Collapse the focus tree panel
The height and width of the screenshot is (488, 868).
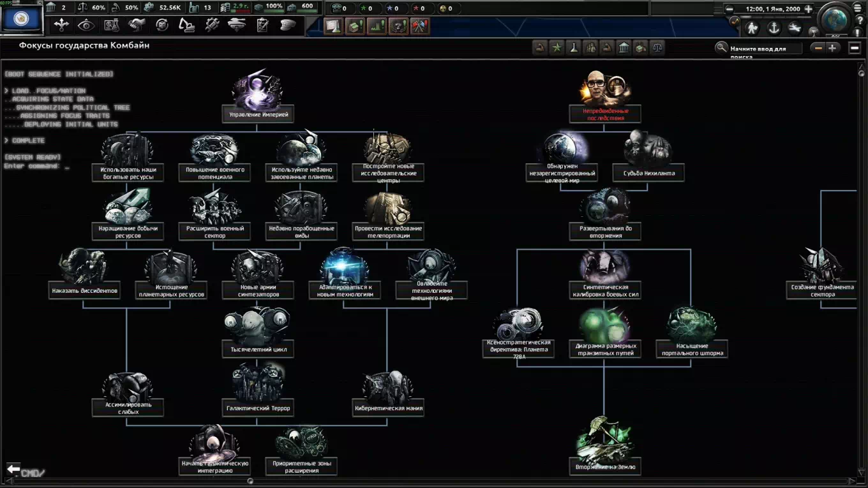855,48
